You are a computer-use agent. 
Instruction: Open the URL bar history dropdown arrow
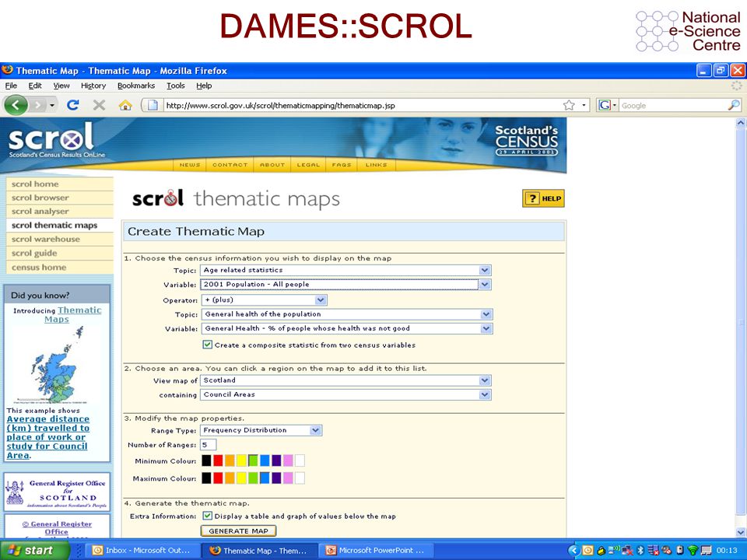(584, 105)
